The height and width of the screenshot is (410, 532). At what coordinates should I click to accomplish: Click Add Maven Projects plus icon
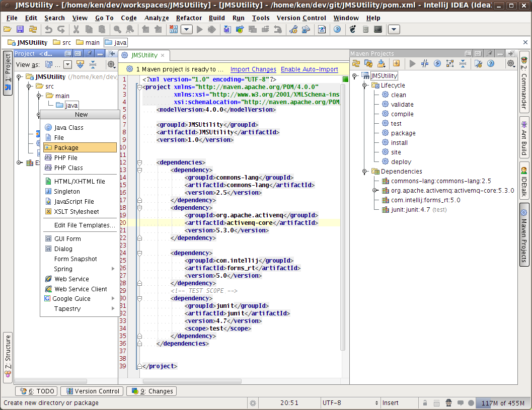point(396,63)
